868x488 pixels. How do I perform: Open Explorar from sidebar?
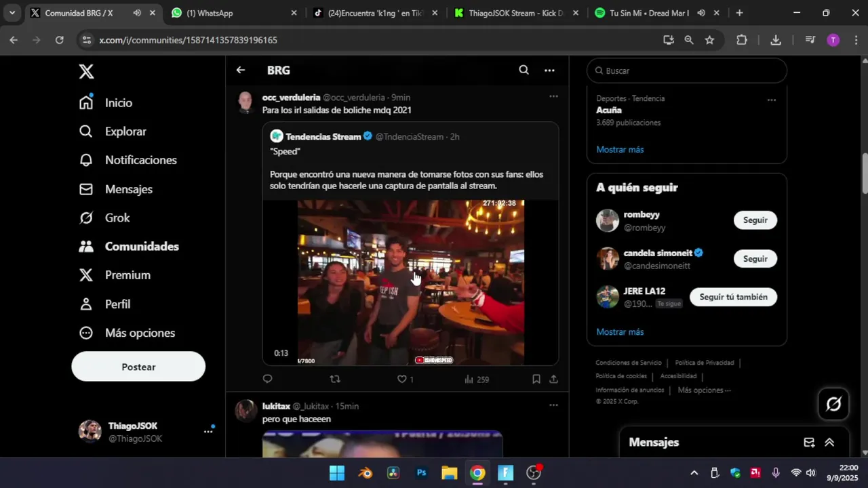click(113, 131)
